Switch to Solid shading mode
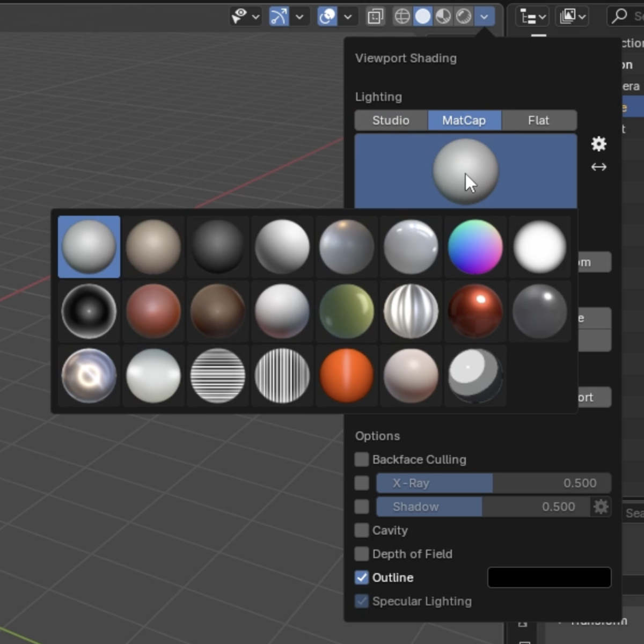The image size is (644, 644). coord(423,17)
